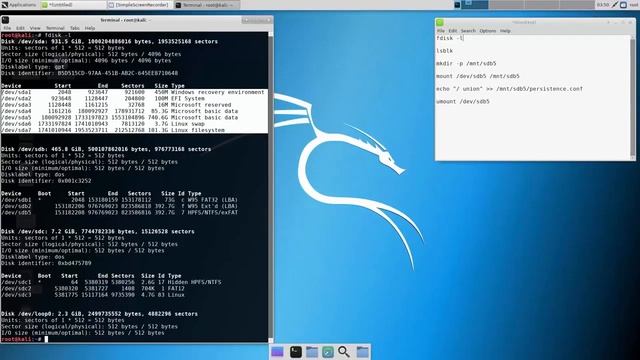Click the small terminal icon beside workspace switcher

point(457,5)
